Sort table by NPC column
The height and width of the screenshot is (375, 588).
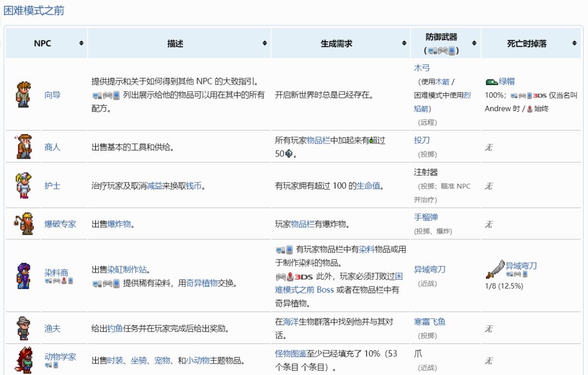click(x=81, y=43)
